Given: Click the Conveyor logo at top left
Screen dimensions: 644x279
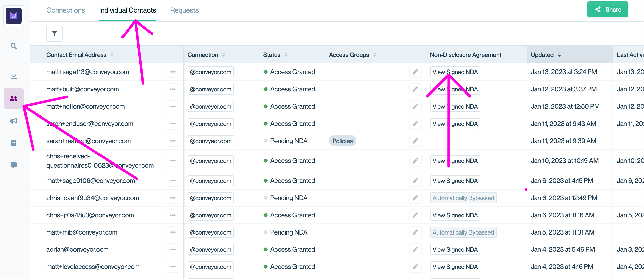Looking at the screenshot, I should coord(14,16).
